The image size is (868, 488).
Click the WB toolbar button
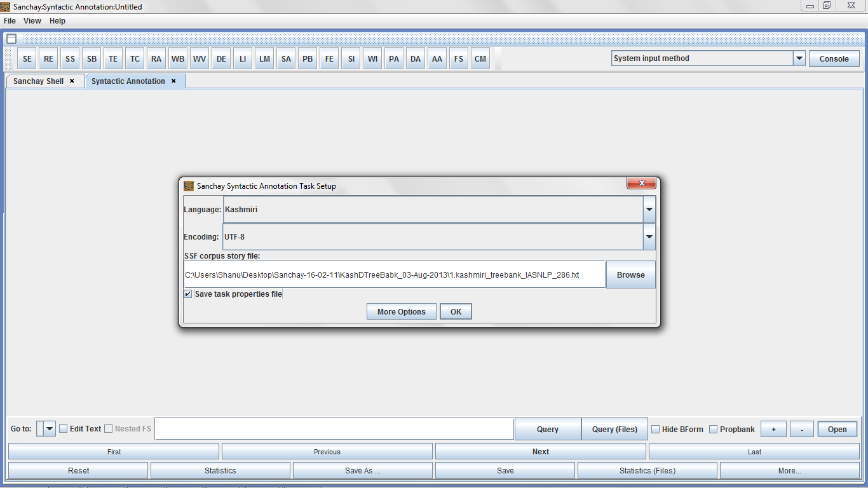pyautogui.click(x=179, y=59)
